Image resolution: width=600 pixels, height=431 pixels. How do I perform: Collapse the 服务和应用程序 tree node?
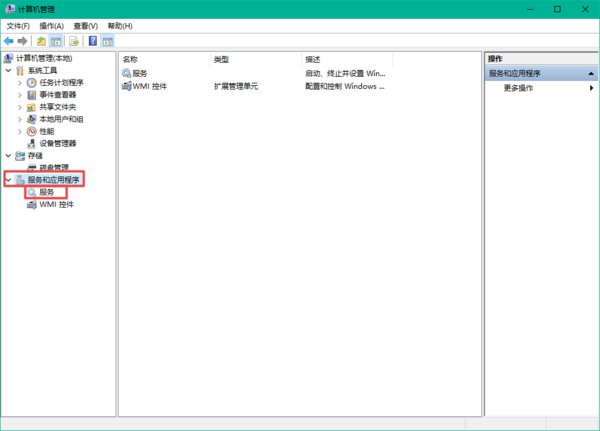pyautogui.click(x=9, y=180)
